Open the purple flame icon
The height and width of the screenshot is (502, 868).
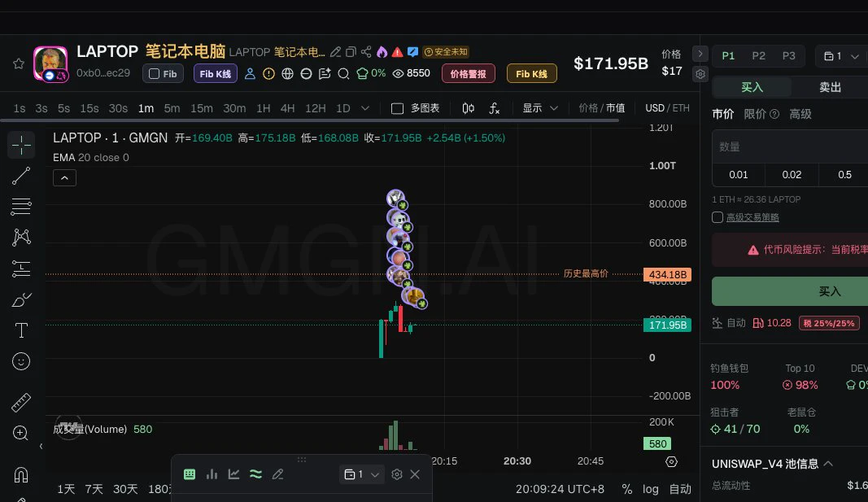pyautogui.click(x=382, y=52)
